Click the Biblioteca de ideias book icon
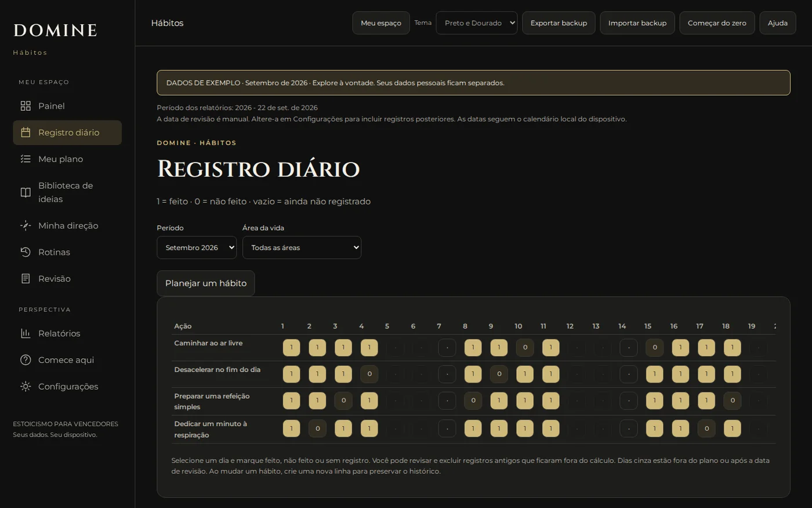The width and height of the screenshot is (812, 508). [26, 192]
